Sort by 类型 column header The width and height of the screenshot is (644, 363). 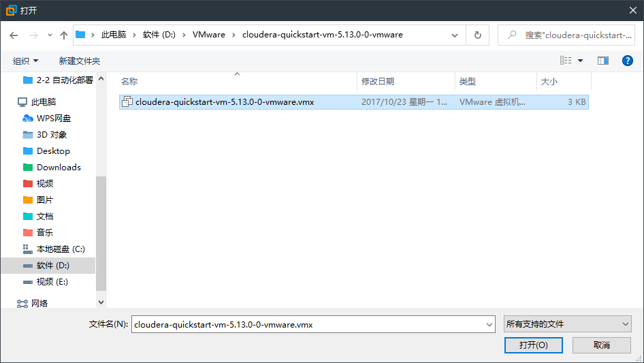coord(468,82)
